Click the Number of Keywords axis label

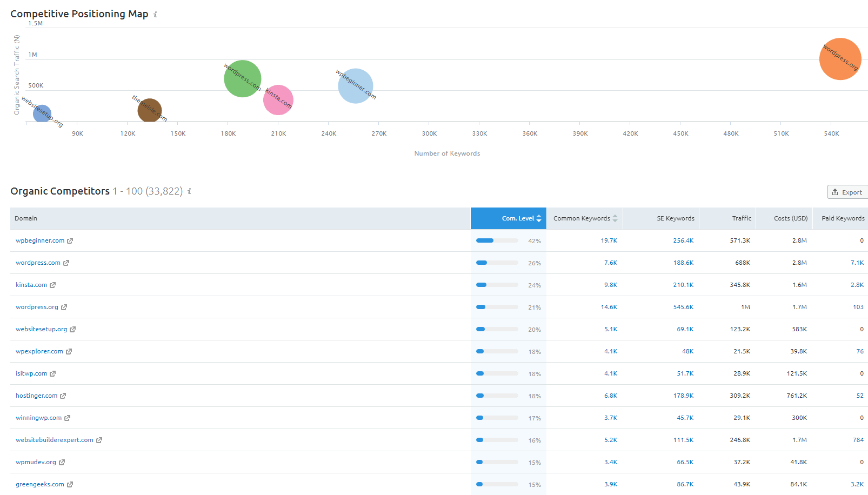447,153
